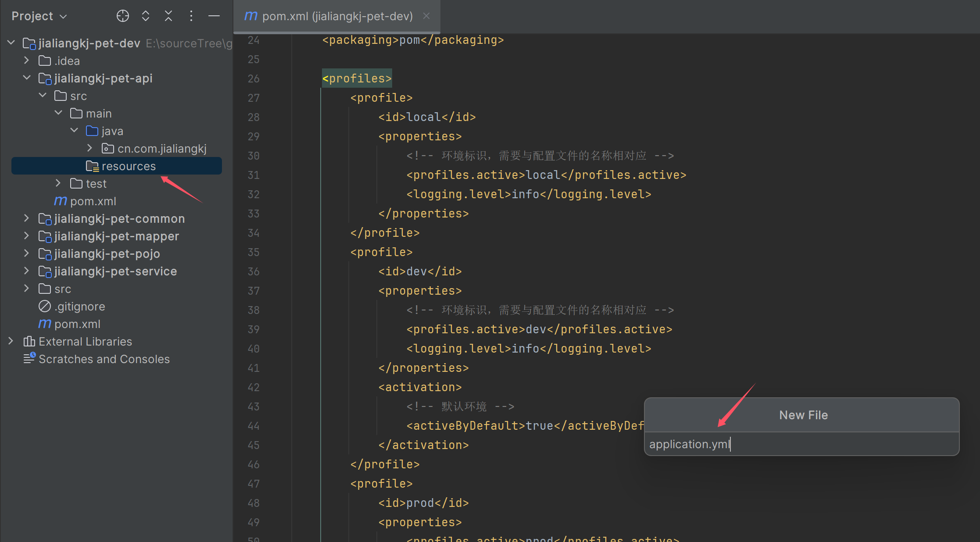Select the jialiangkj-pet-service module
This screenshot has width=980, height=542.
(116, 271)
